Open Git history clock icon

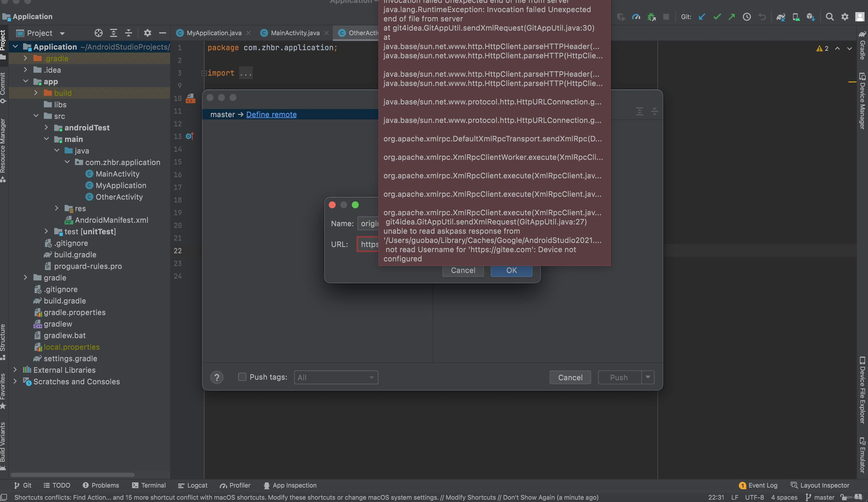[x=746, y=17]
